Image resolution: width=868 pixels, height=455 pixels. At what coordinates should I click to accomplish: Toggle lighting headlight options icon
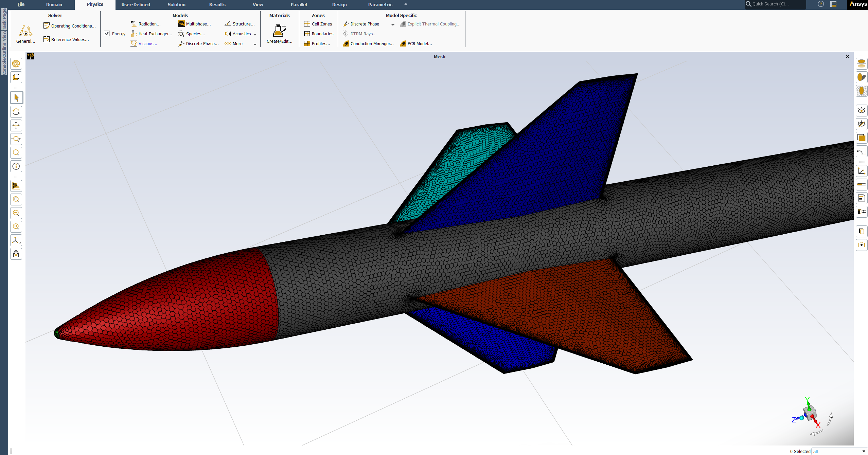click(x=862, y=212)
